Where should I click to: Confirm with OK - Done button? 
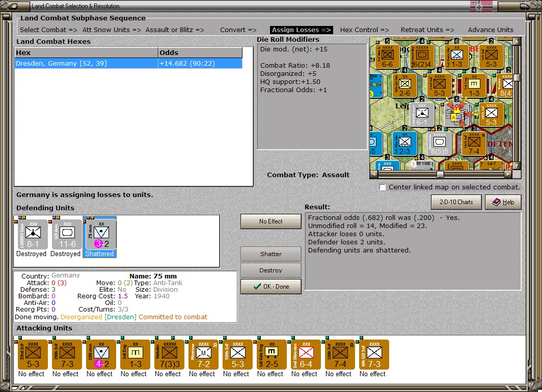click(x=270, y=286)
